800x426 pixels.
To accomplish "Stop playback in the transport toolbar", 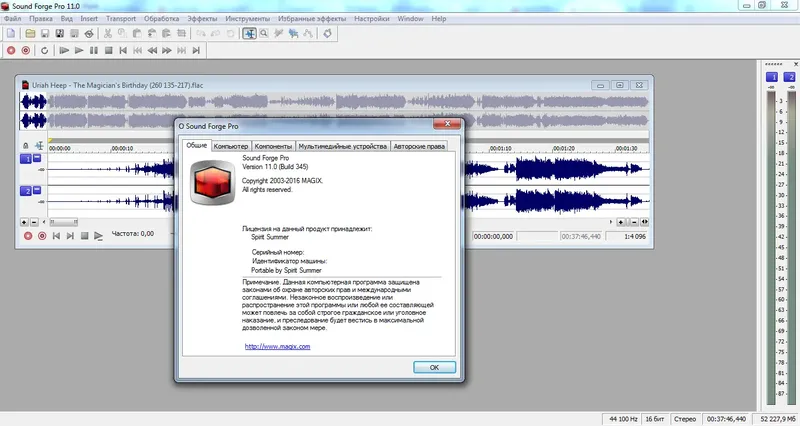I will 108,51.
